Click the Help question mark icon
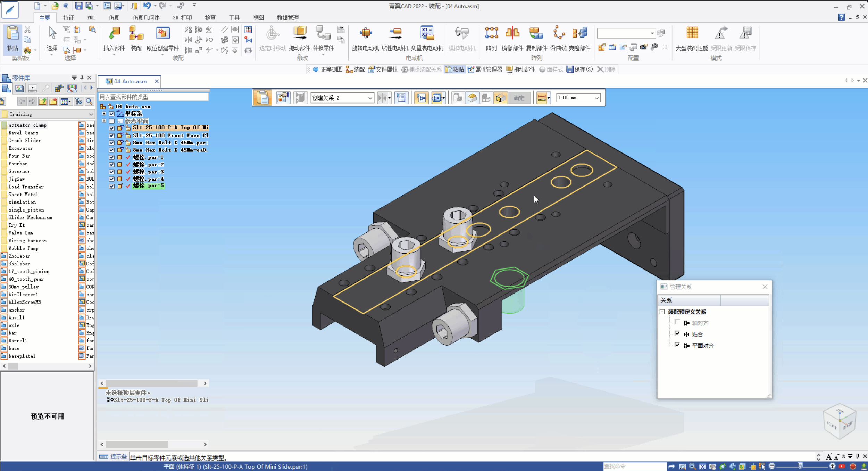Screen dimensions: 868x471 [x=841, y=17]
